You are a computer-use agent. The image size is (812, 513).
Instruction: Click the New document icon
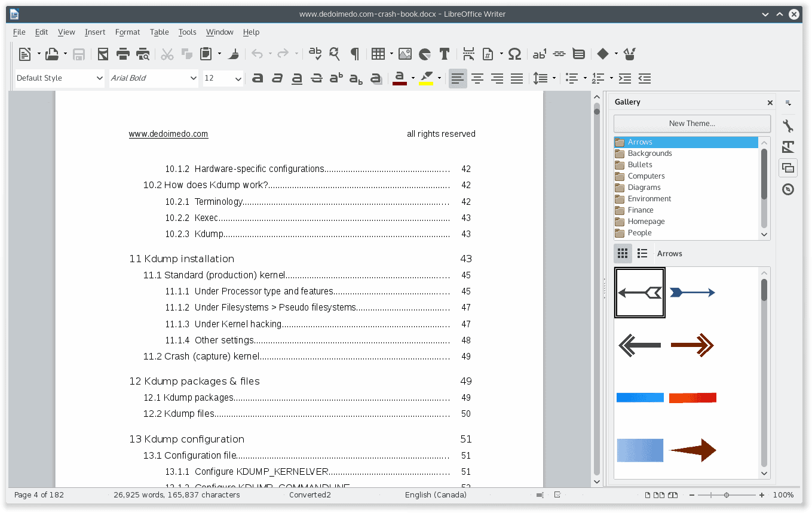(x=24, y=54)
